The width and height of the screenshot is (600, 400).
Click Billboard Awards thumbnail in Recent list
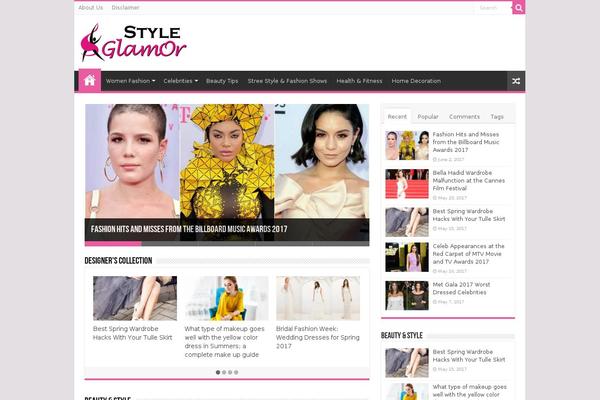pyautogui.click(x=407, y=145)
